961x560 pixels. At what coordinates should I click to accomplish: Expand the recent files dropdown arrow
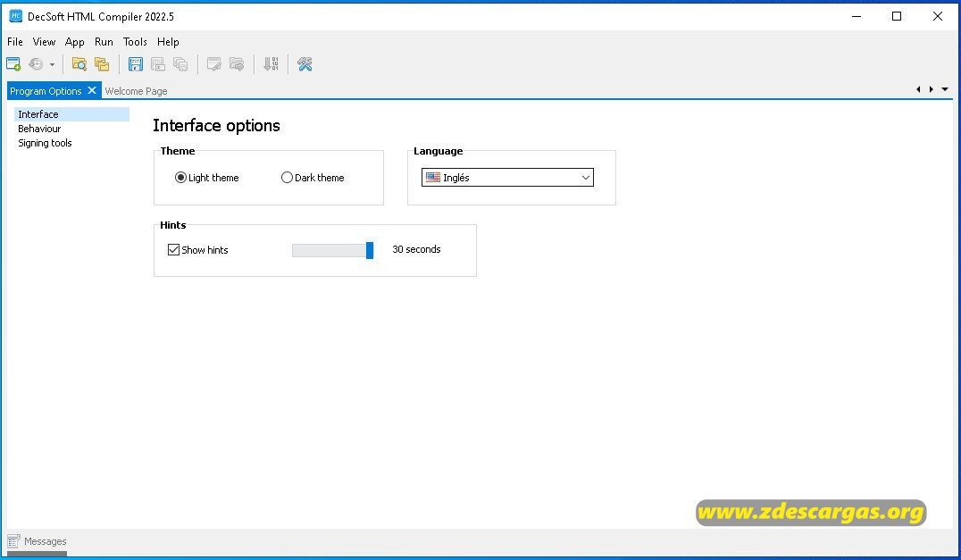tap(52, 64)
